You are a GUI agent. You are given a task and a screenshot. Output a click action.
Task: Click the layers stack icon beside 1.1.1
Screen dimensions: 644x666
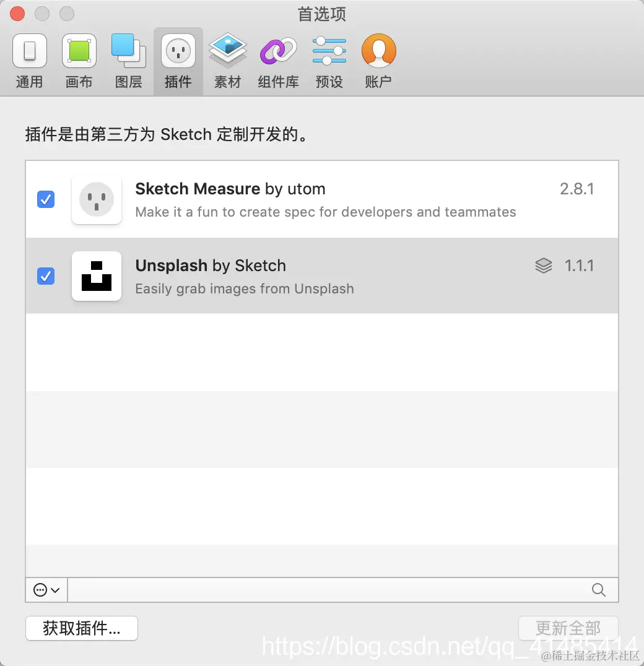pos(543,266)
